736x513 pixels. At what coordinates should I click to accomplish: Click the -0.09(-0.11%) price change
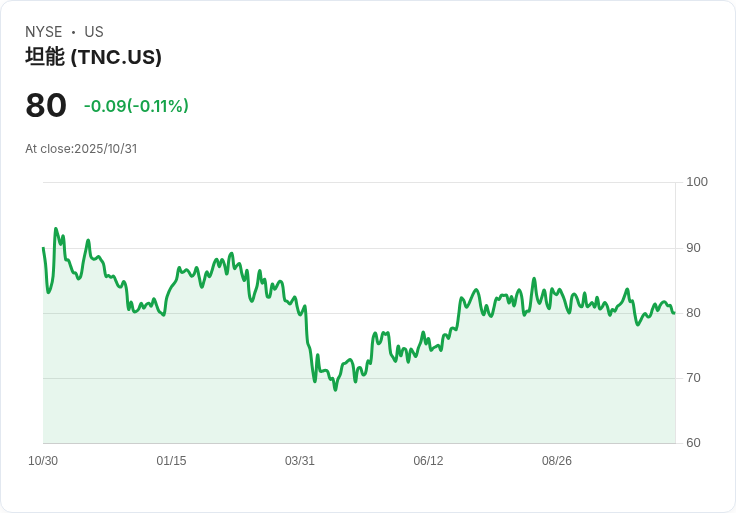(136, 106)
